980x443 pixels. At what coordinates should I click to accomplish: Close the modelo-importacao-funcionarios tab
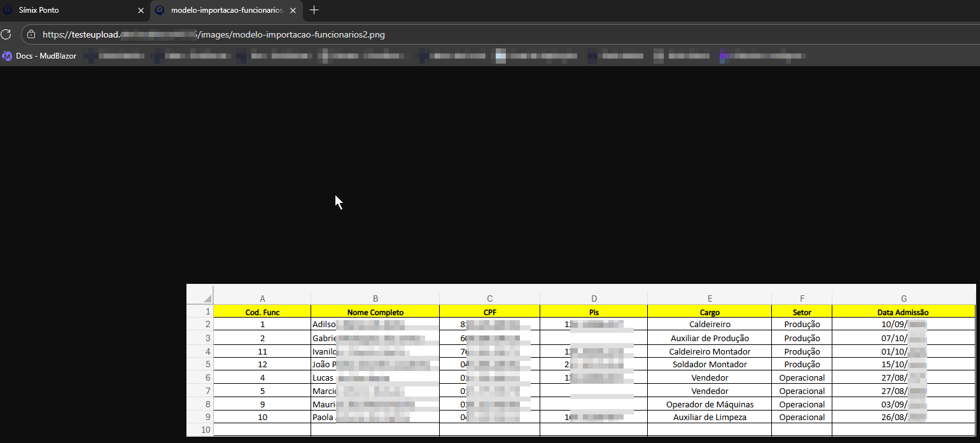click(293, 10)
